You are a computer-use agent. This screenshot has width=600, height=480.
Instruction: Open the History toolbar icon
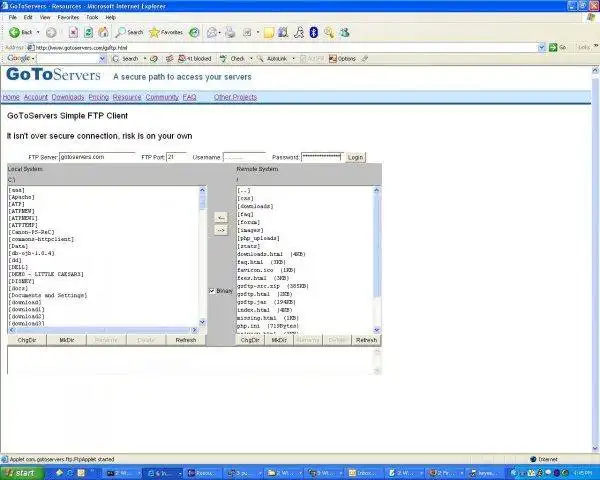coord(194,33)
